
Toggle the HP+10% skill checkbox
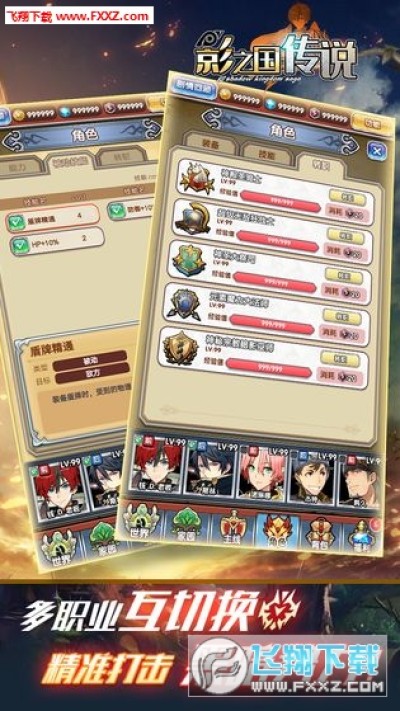click(20, 246)
